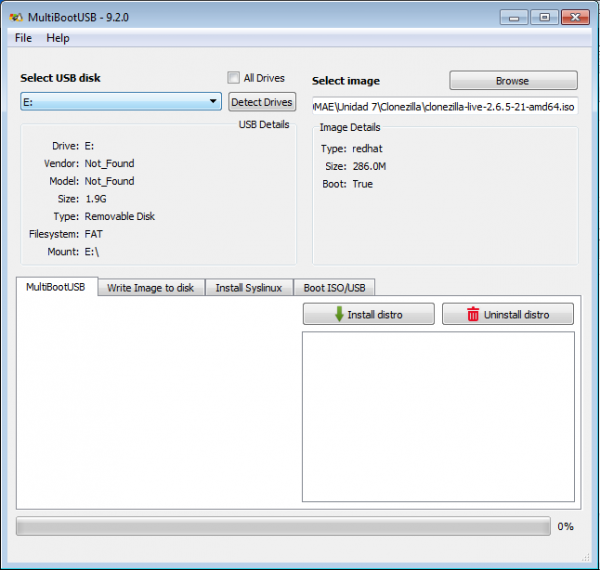The width and height of the screenshot is (600, 570).
Task: Switch to the Write Image to disk tab
Action: [151, 288]
